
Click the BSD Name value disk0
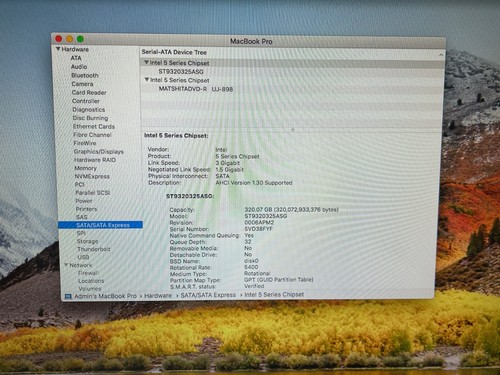[x=251, y=261]
